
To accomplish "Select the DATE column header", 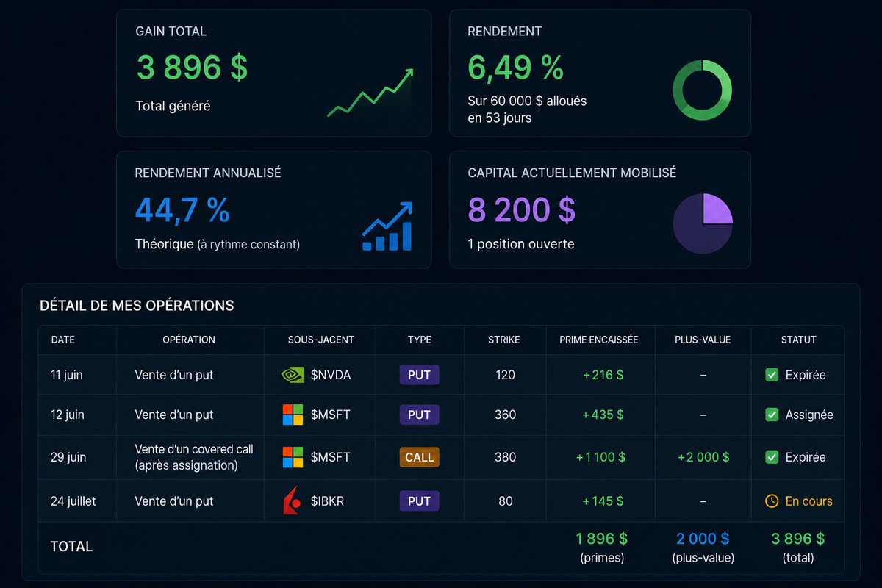I will [63, 340].
